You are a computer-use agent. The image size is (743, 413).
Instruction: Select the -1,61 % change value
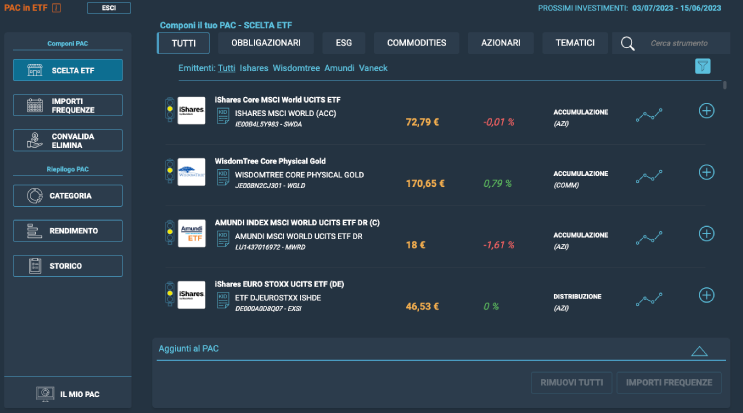[498, 245]
